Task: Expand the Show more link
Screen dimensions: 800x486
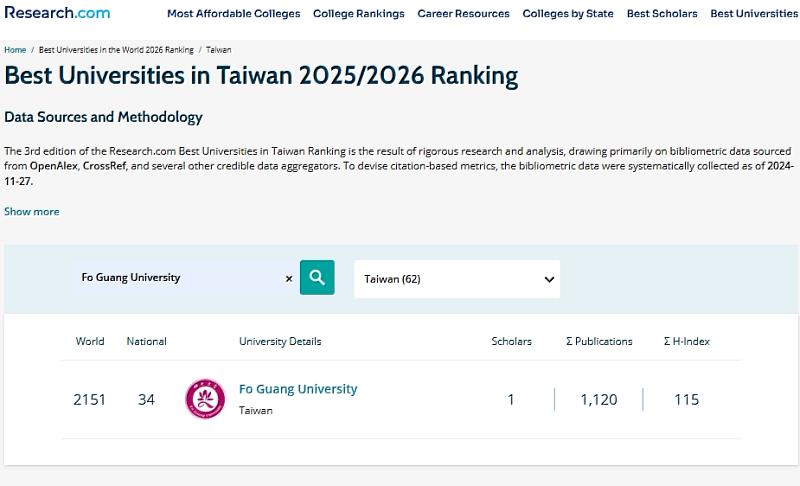Action: click(x=32, y=212)
